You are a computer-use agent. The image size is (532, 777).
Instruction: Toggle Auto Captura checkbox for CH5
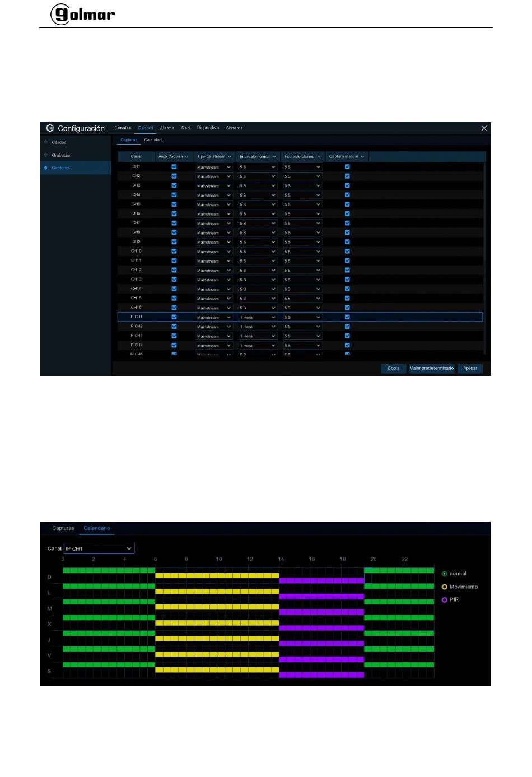tap(174, 204)
